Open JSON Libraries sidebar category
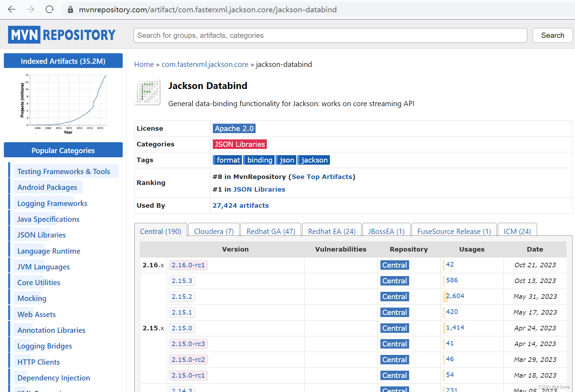 (42, 235)
